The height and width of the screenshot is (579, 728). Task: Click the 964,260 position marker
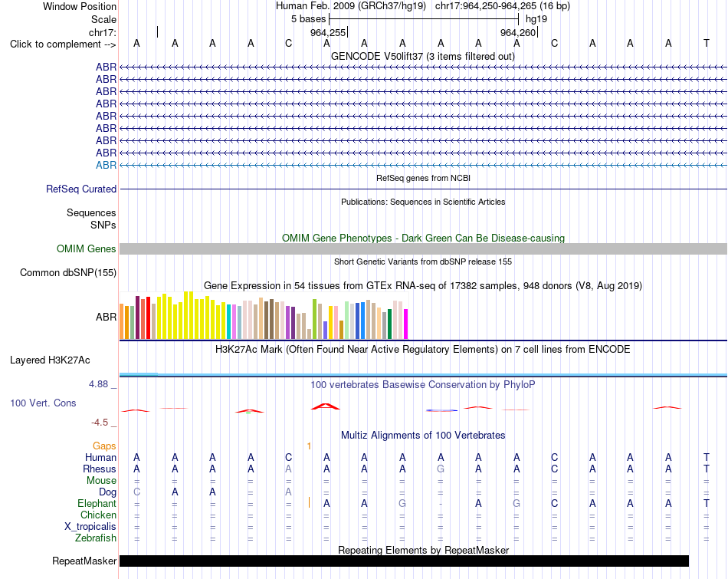click(518, 32)
